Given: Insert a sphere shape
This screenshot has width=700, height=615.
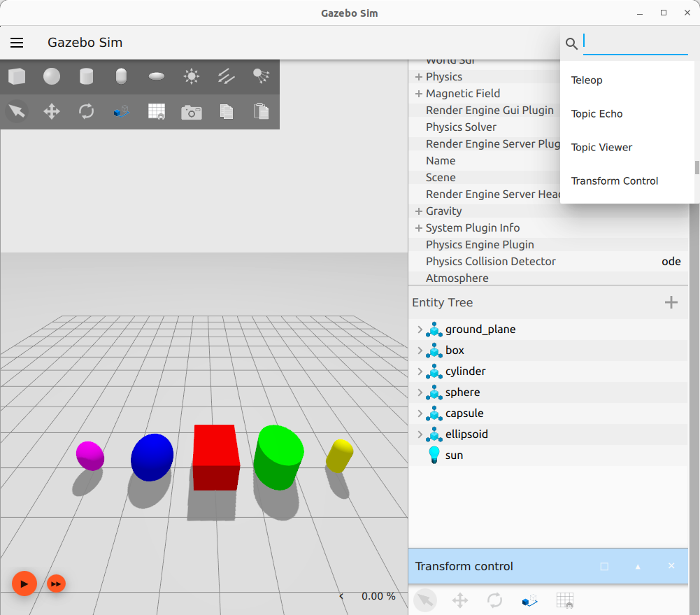Looking at the screenshot, I should point(52,76).
